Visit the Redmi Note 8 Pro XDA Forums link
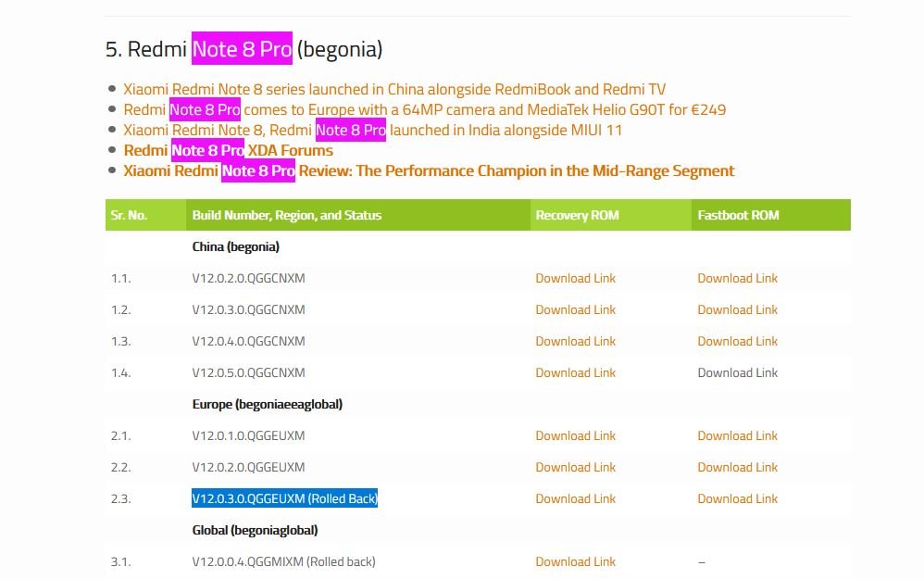Screen dimensions: 924x579 pos(228,150)
